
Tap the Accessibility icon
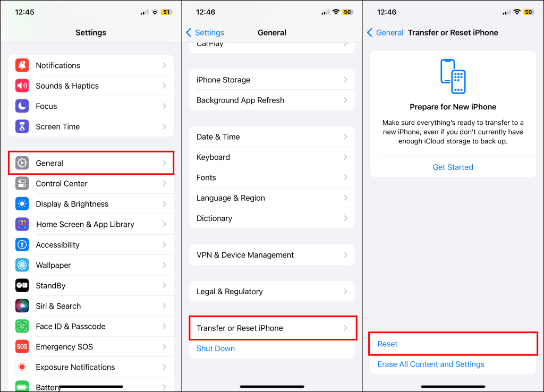22,245
